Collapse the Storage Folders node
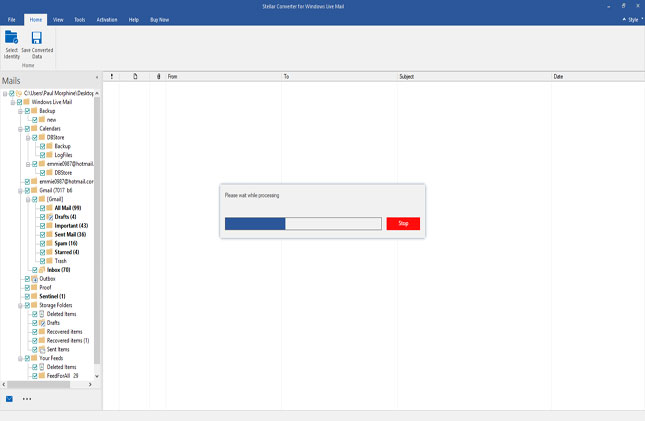 [x=20, y=306]
